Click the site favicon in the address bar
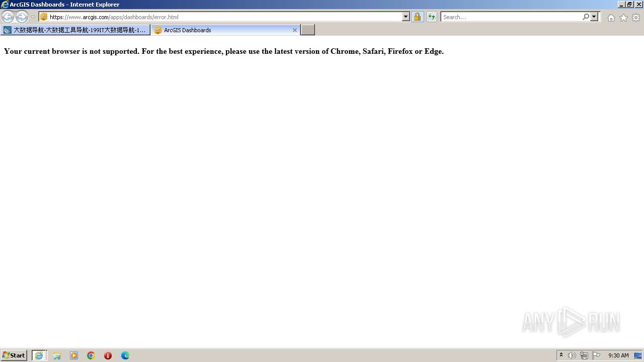This screenshot has height=362, width=644. (44, 17)
